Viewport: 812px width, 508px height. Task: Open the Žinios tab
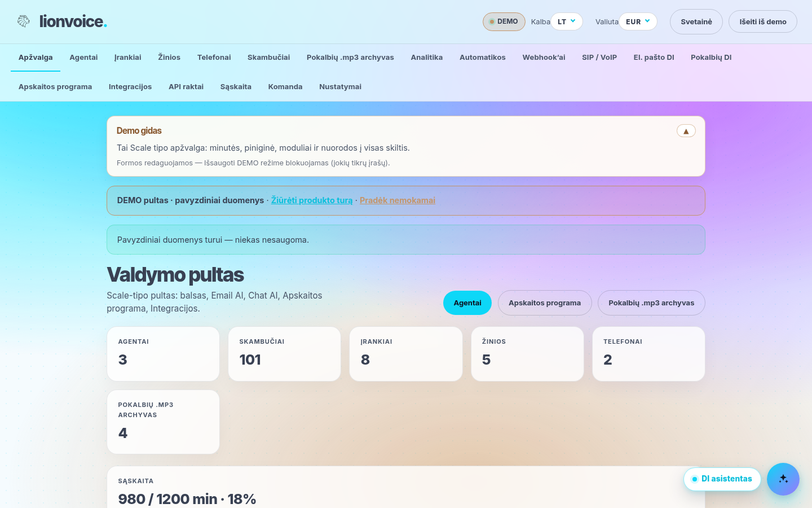(x=169, y=58)
